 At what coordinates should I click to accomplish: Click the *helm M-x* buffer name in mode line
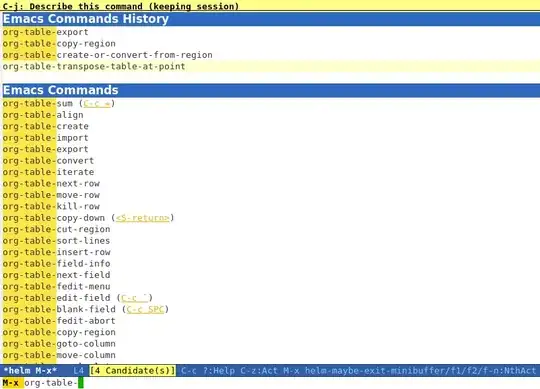[x=30, y=370]
